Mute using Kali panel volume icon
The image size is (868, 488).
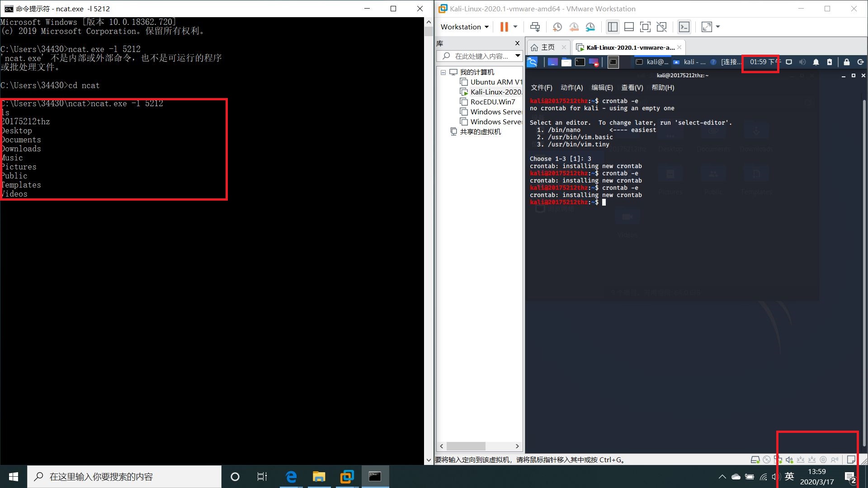tap(802, 62)
